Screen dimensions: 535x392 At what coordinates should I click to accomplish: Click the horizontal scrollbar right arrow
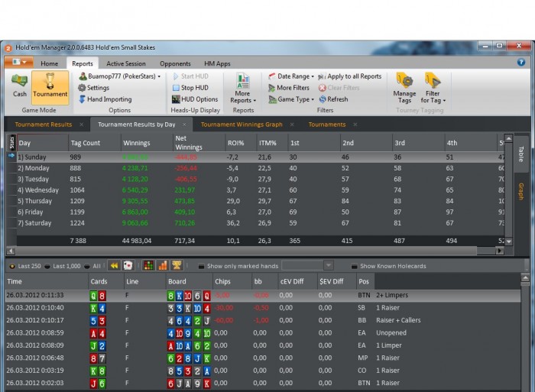[500, 251]
